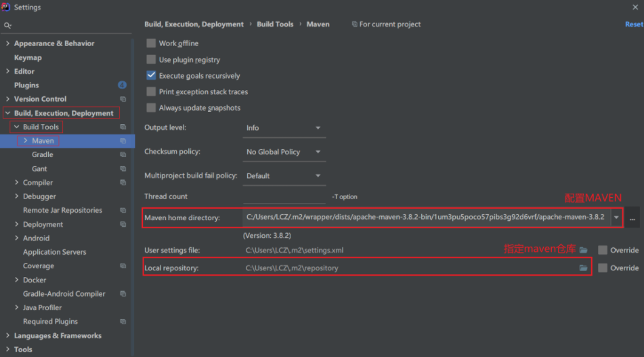This screenshot has width=644, height=357.
Task: Click the folder icon for User settings file
Action: point(583,250)
